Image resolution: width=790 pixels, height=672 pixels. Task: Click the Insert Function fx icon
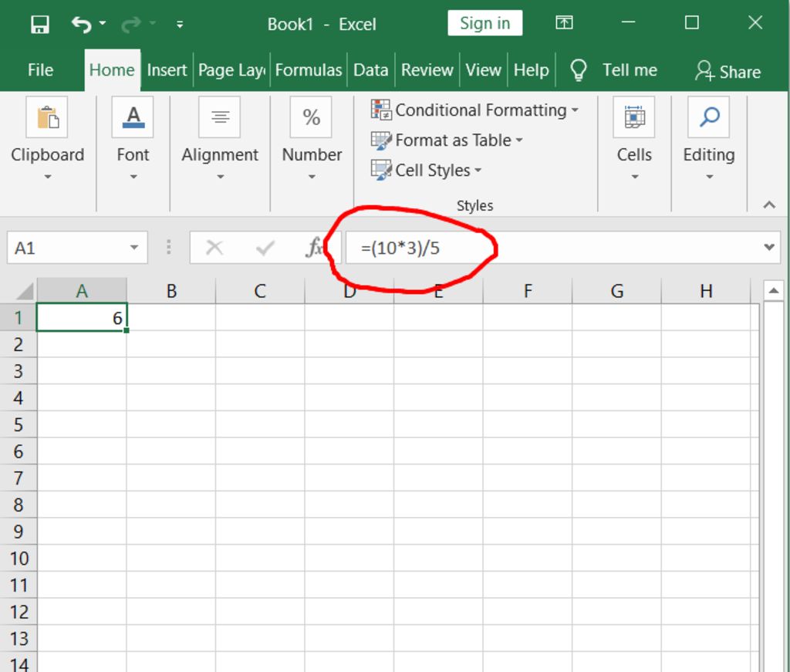point(313,248)
